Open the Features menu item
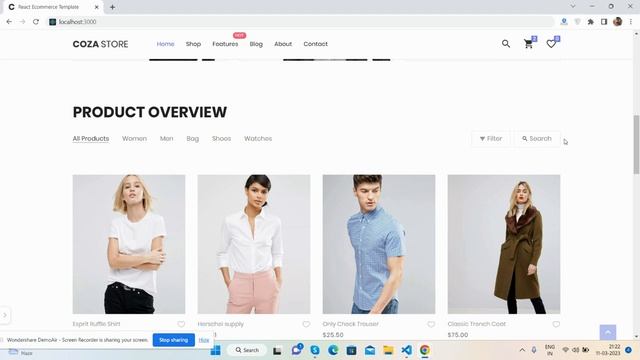The image size is (640, 360). tap(225, 44)
